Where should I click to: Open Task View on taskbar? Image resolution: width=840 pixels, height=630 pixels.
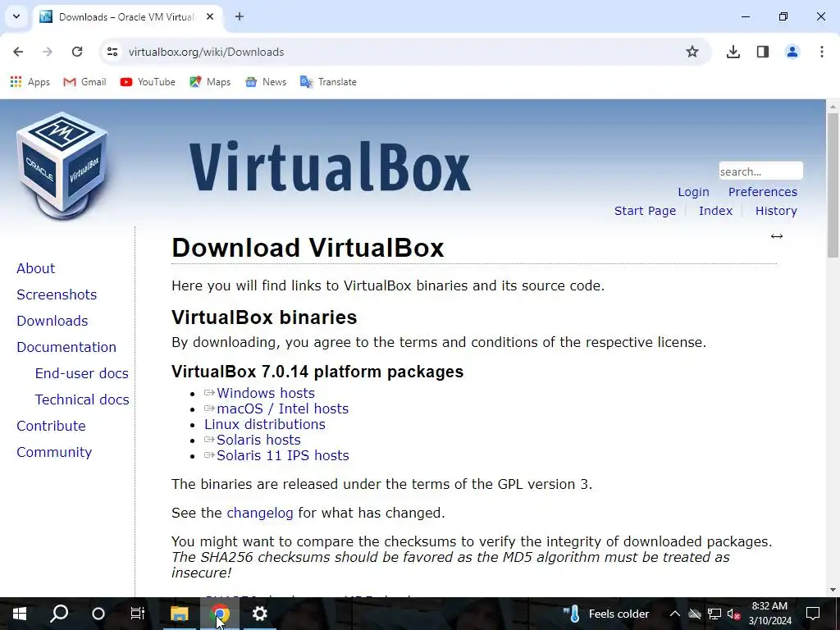[x=138, y=614]
